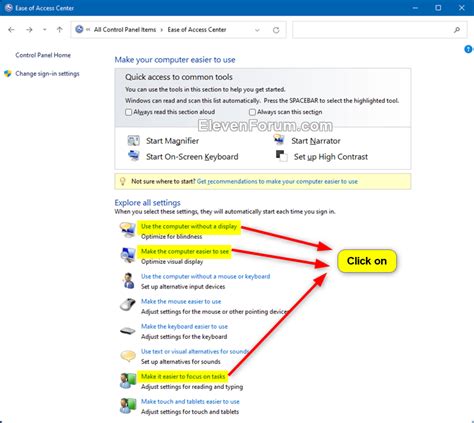Click All Control Panel Items breadcrumb
Viewport: 474px width, 423px height.
tap(125, 30)
